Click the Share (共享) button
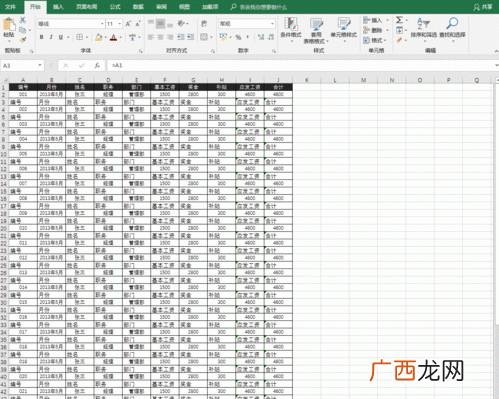Screen dimensions: 499x399 coord(483,7)
